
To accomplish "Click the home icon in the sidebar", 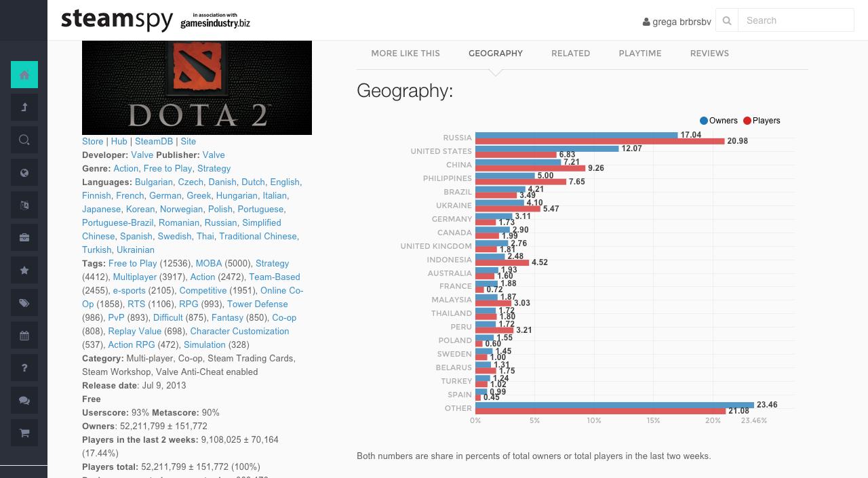I will click(x=24, y=75).
